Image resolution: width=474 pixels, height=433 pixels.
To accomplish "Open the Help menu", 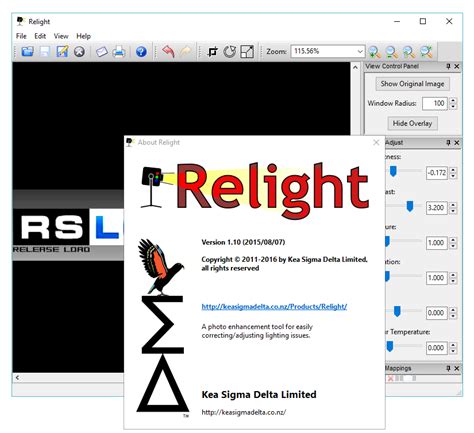I will (83, 36).
